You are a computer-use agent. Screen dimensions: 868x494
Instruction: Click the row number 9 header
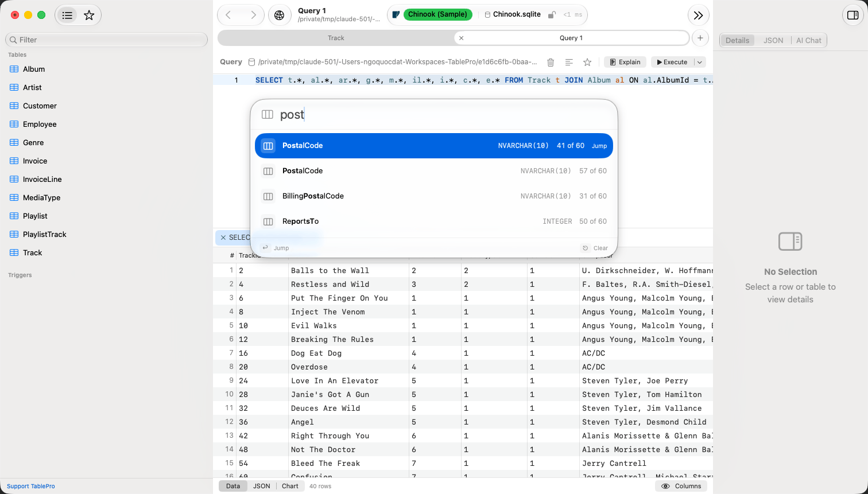click(225, 380)
